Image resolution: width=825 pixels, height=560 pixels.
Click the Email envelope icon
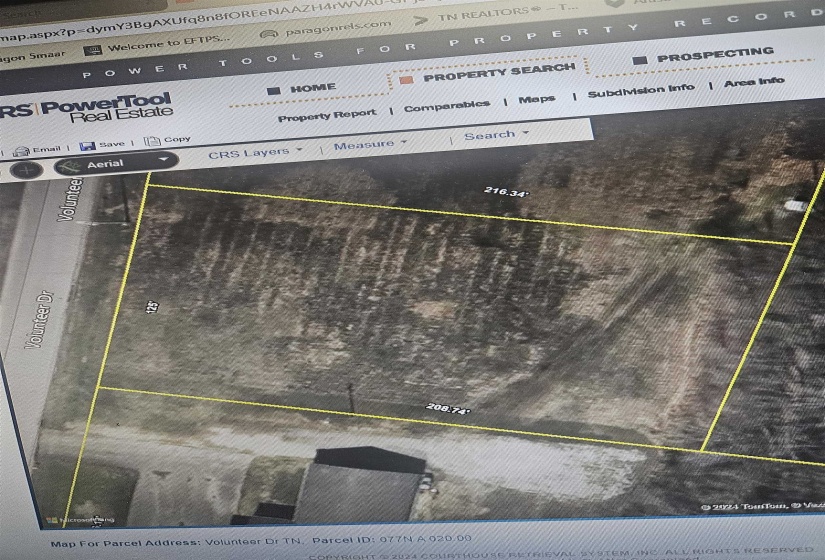point(21,151)
